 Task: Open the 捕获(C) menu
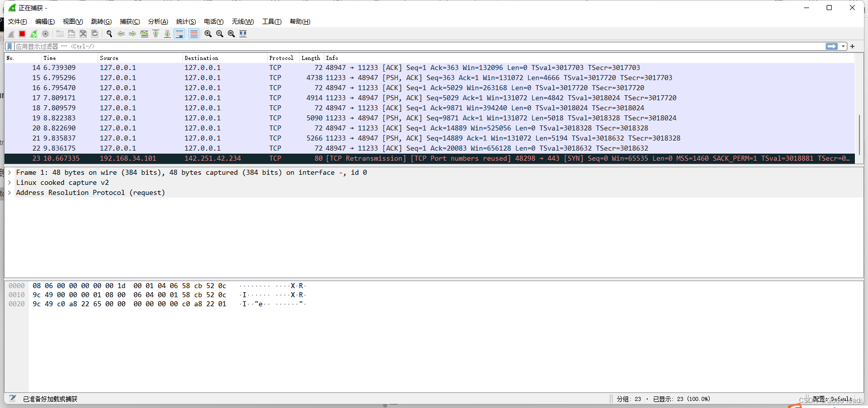pyautogui.click(x=130, y=22)
